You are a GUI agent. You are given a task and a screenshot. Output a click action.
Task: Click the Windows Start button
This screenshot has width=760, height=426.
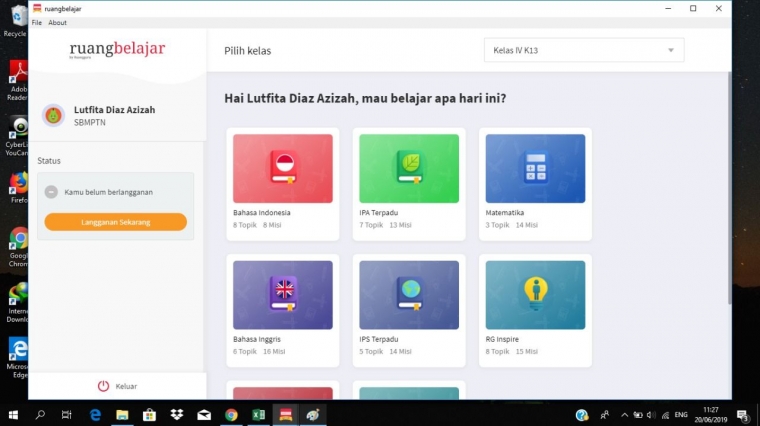[x=13, y=415]
